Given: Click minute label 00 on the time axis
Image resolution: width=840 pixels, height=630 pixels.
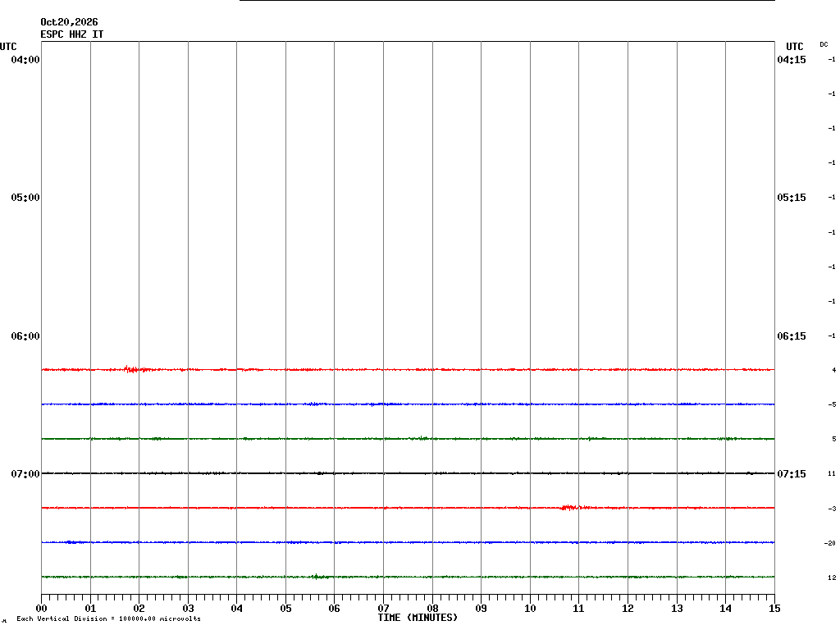Looking at the screenshot, I should point(41,609).
